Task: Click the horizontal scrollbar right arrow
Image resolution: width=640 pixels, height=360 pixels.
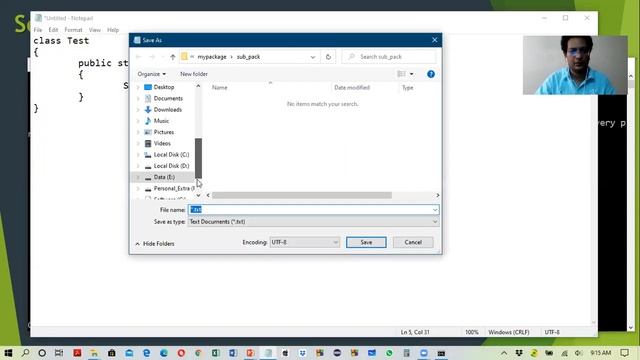Action: (438, 195)
